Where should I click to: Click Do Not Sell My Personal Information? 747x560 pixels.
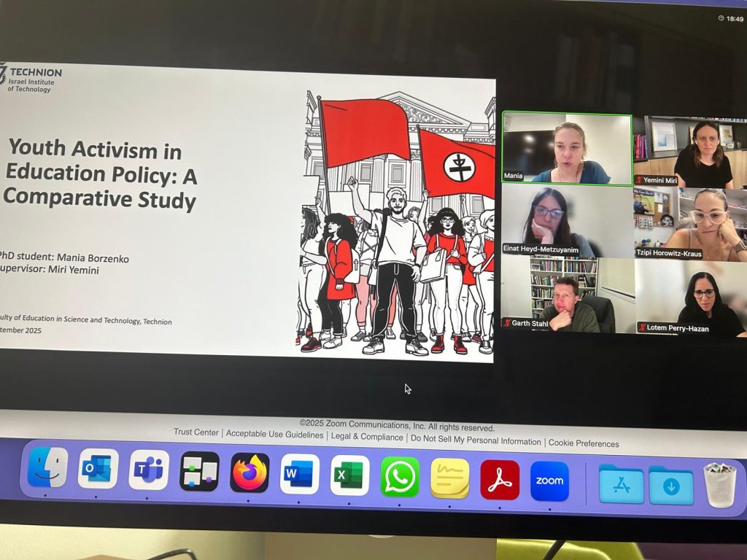(476, 440)
